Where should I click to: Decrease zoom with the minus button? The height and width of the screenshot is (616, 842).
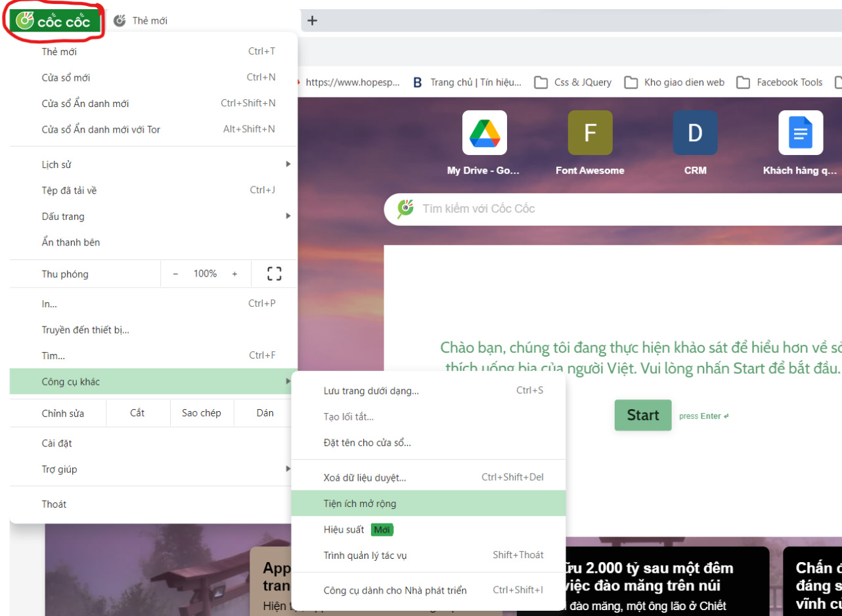175,274
